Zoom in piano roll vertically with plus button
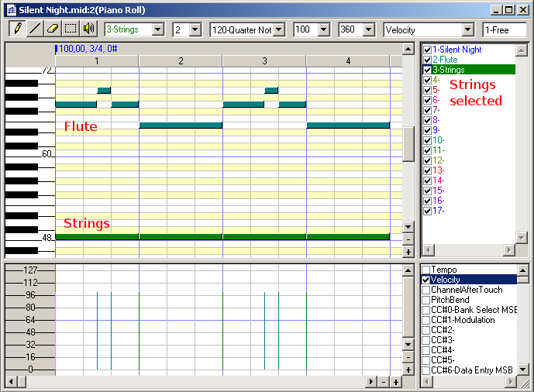 [408, 252]
